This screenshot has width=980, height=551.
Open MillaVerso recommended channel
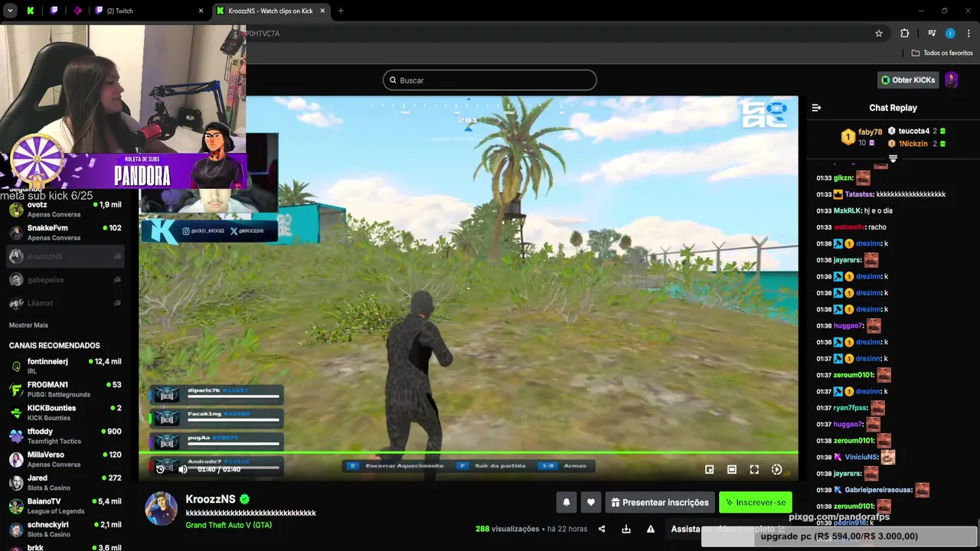click(65, 459)
